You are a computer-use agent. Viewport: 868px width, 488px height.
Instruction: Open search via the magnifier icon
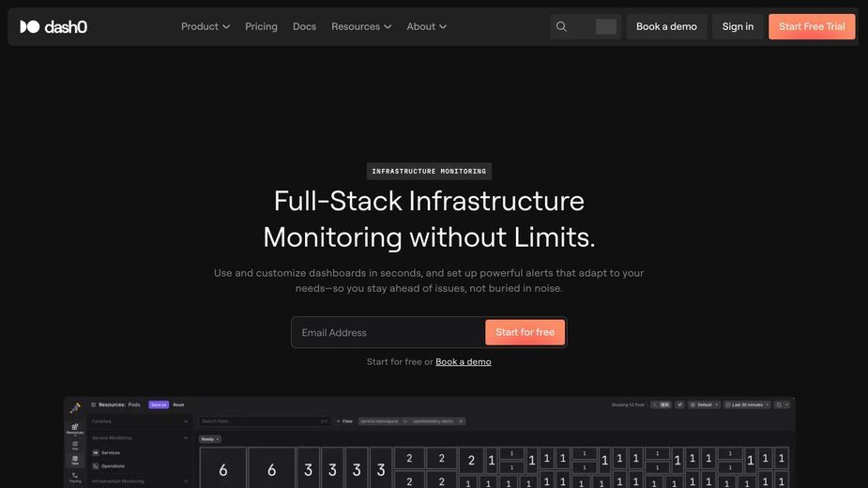pyautogui.click(x=561, y=26)
